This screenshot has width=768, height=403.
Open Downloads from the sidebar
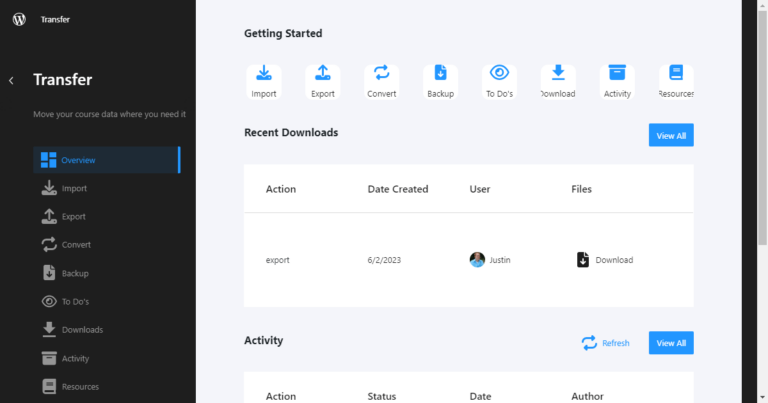click(82, 330)
